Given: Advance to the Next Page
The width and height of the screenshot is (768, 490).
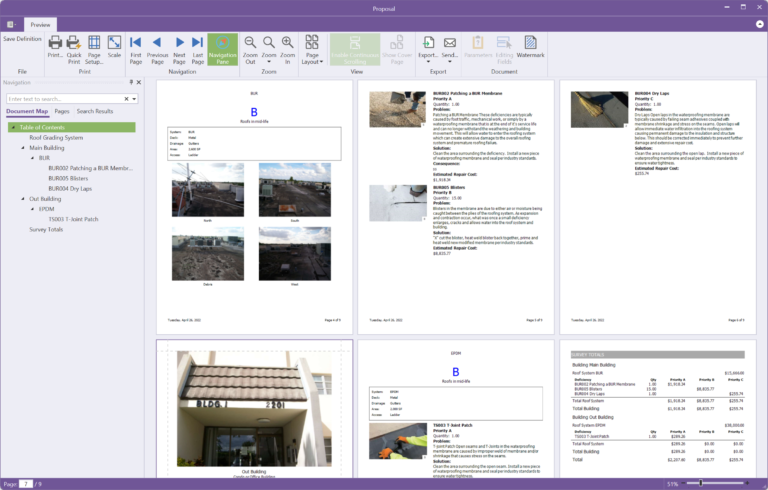Looking at the screenshot, I should click(x=180, y=46).
